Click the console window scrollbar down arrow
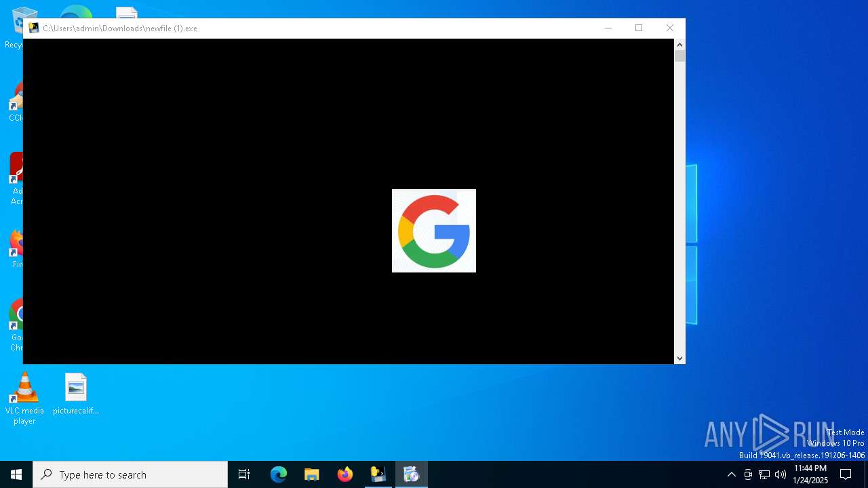 coord(679,359)
